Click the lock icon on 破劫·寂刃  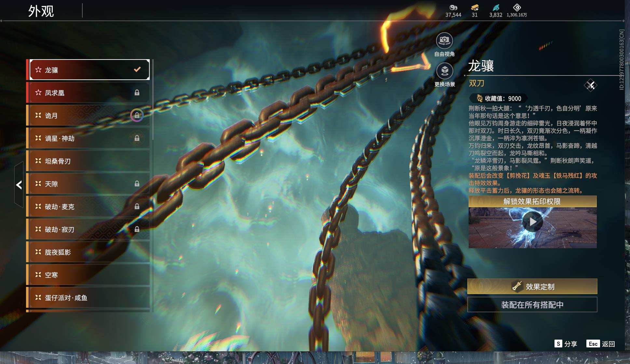(x=137, y=229)
